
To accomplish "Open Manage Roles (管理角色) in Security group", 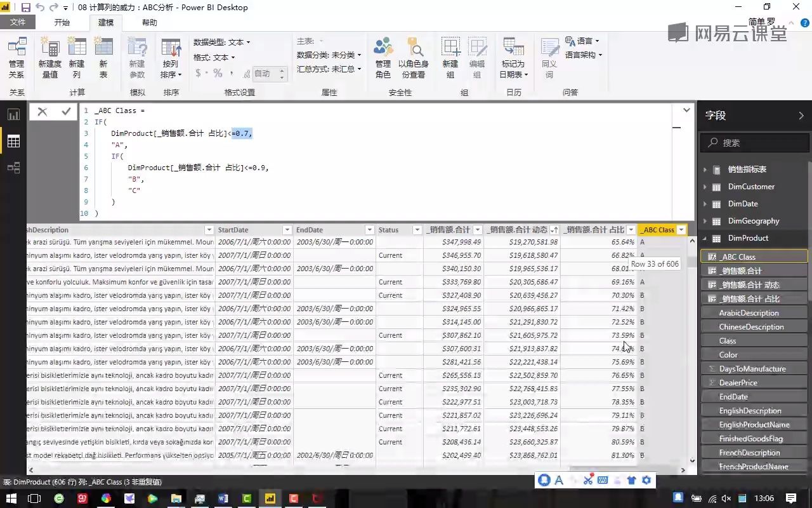I will tap(383, 56).
